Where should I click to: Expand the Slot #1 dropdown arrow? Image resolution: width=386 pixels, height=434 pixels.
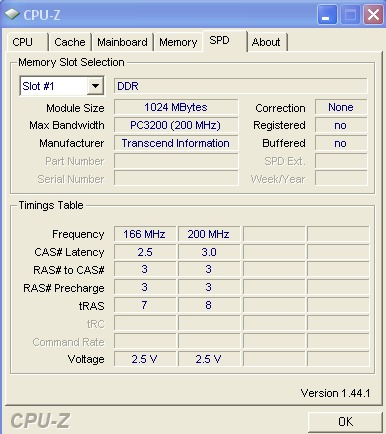[x=95, y=86]
